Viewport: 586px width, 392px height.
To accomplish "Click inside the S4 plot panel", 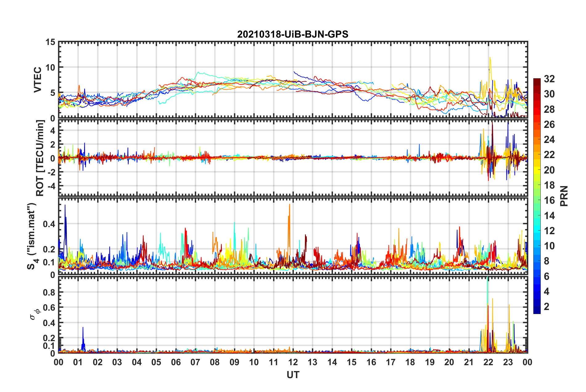I will [x=293, y=236].
